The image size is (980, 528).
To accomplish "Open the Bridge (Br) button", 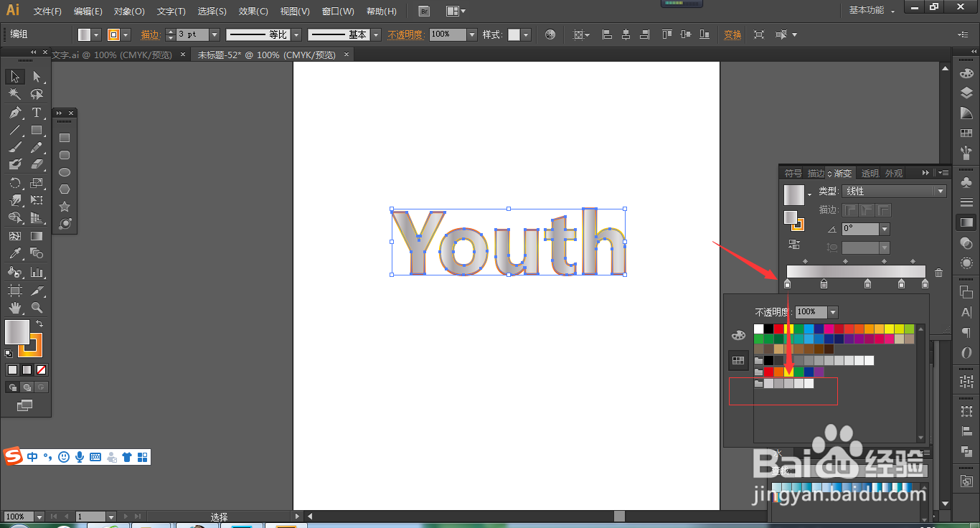I will pos(424,11).
